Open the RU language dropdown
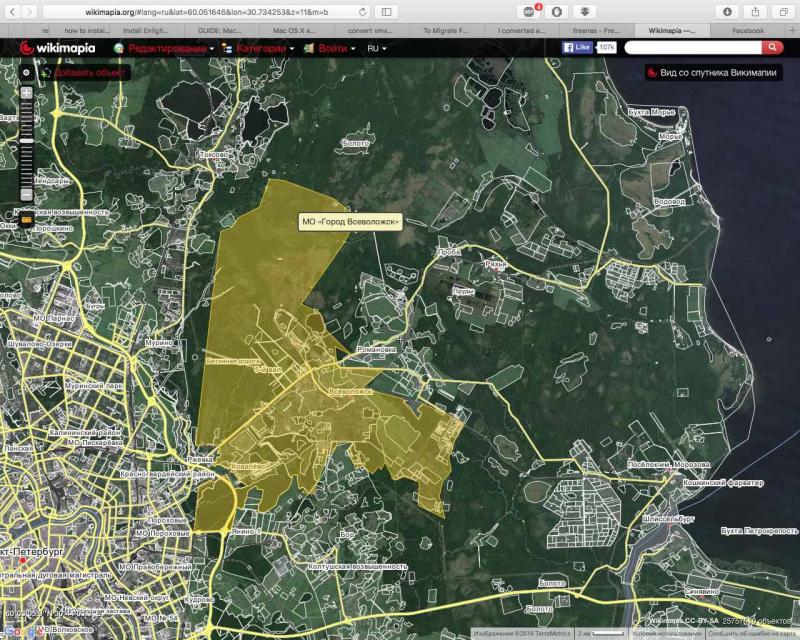800x640 pixels. [377, 48]
